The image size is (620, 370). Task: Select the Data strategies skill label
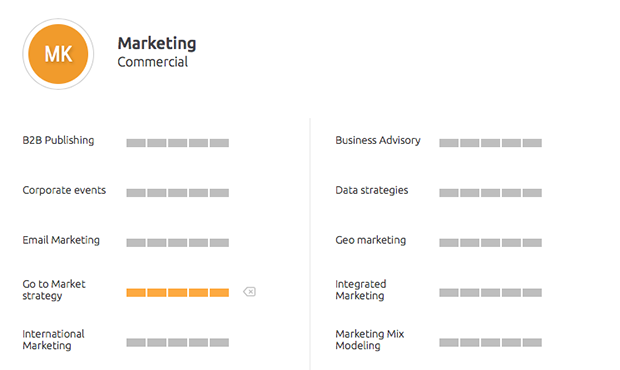(x=371, y=191)
